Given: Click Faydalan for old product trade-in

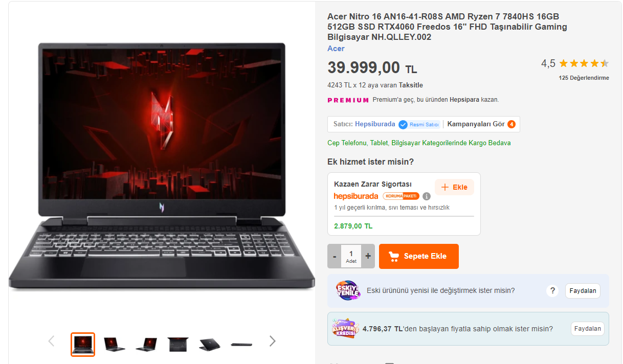Looking at the screenshot, I should (583, 291).
